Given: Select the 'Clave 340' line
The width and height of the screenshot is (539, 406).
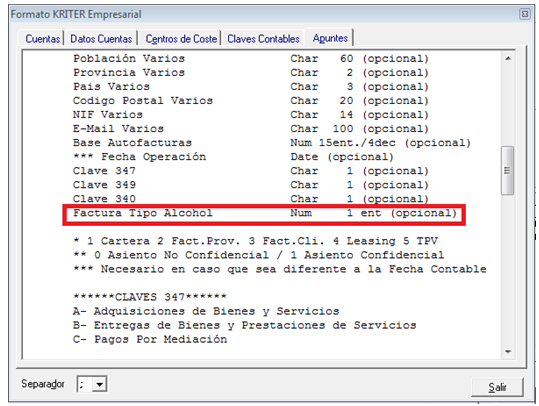Looking at the screenshot, I should (251, 199).
